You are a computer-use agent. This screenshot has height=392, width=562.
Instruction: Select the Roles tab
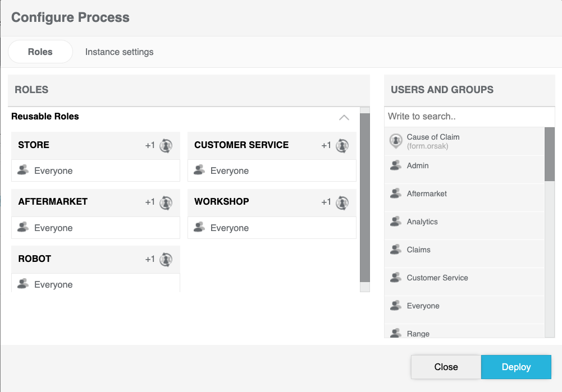pyautogui.click(x=40, y=52)
